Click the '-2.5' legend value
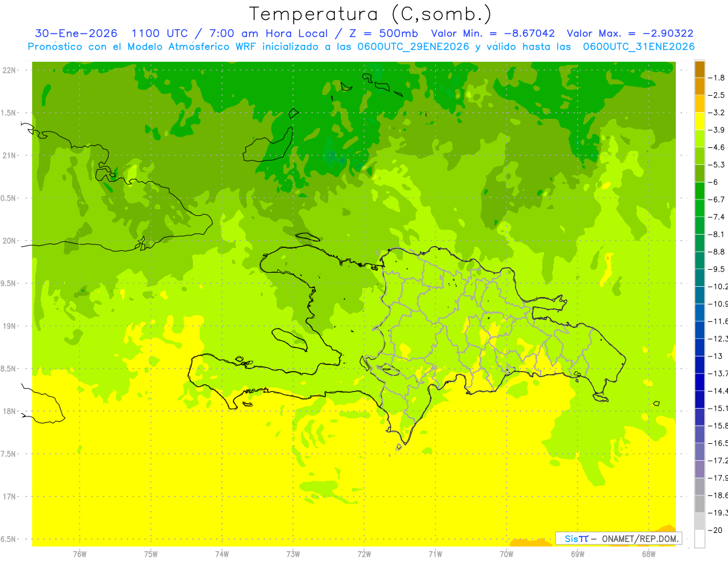 (x=717, y=95)
